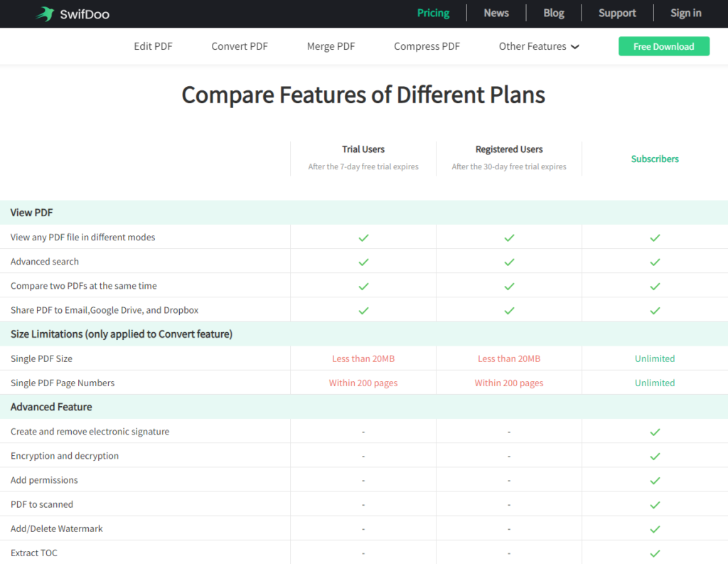Open the Blog link
This screenshot has height=564, width=728.
coord(553,13)
